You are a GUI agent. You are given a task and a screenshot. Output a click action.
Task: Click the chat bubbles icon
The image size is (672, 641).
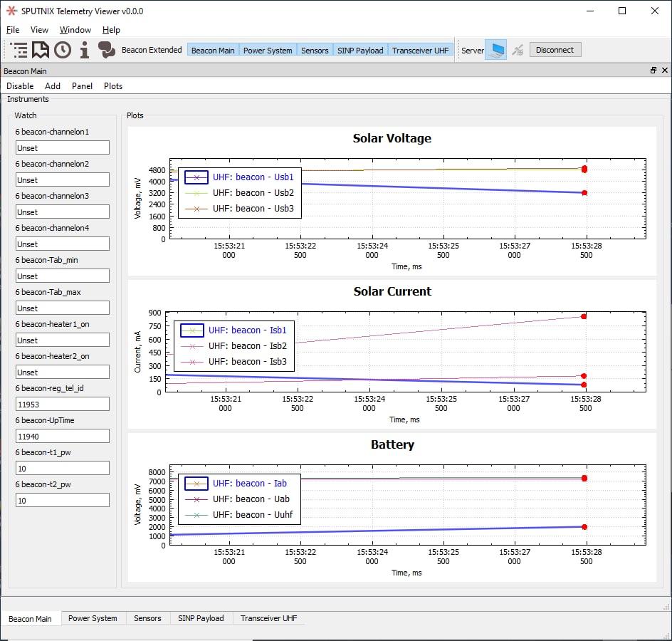[107, 50]
